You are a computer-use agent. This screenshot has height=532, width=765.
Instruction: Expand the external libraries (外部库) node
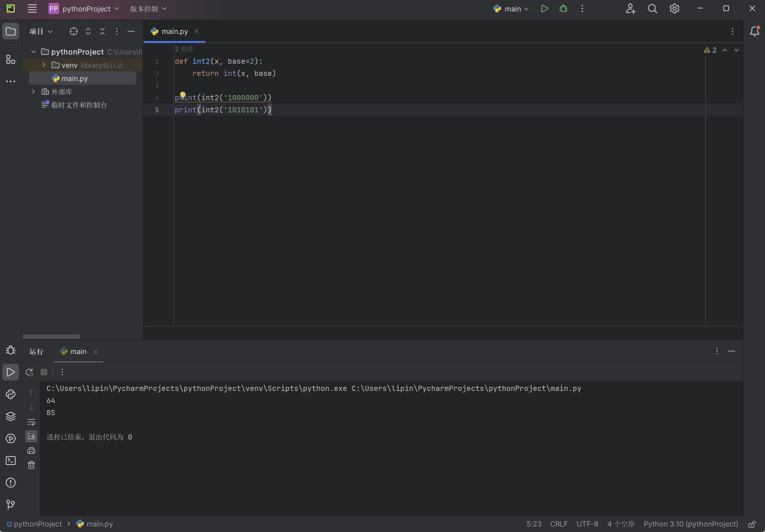tap(34, 91)
